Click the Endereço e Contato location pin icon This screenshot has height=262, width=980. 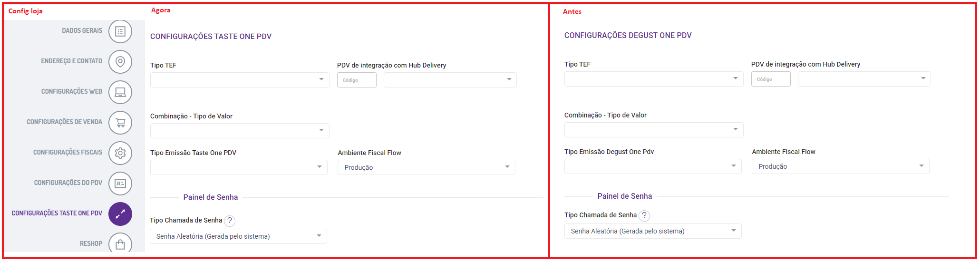(x=120, y=62)
